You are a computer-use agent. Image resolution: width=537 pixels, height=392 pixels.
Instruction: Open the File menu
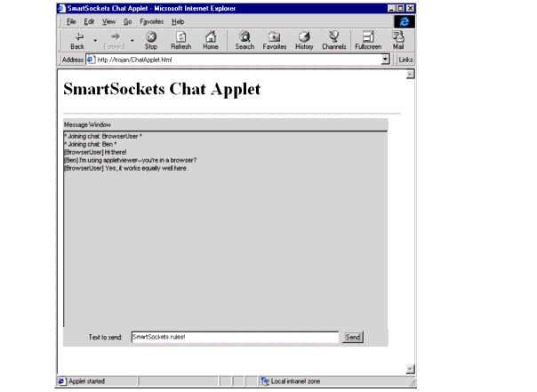coord(71,21)
